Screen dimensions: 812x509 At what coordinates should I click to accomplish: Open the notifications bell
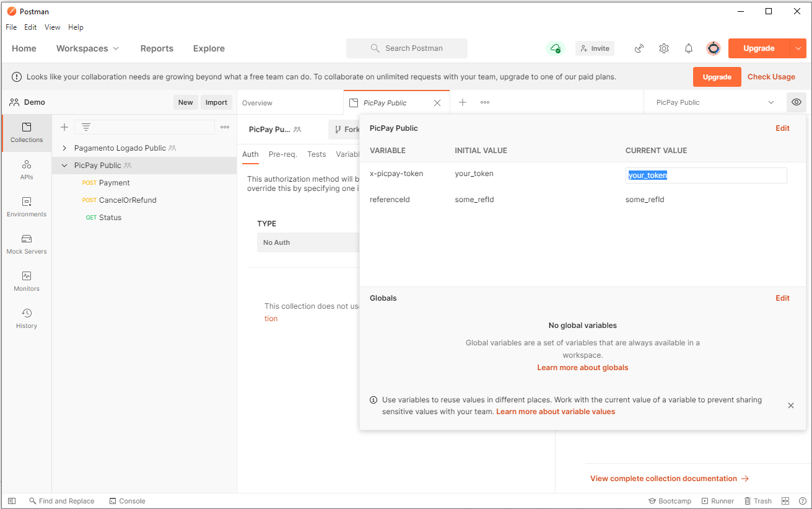point(689,48)
